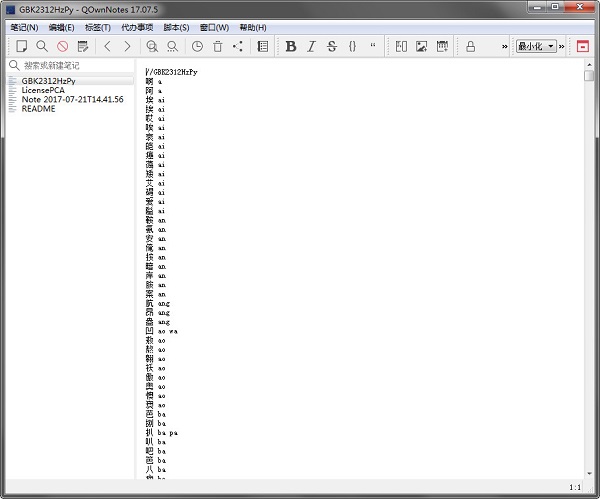Toggle bold formatting

(x=291, y=46)
